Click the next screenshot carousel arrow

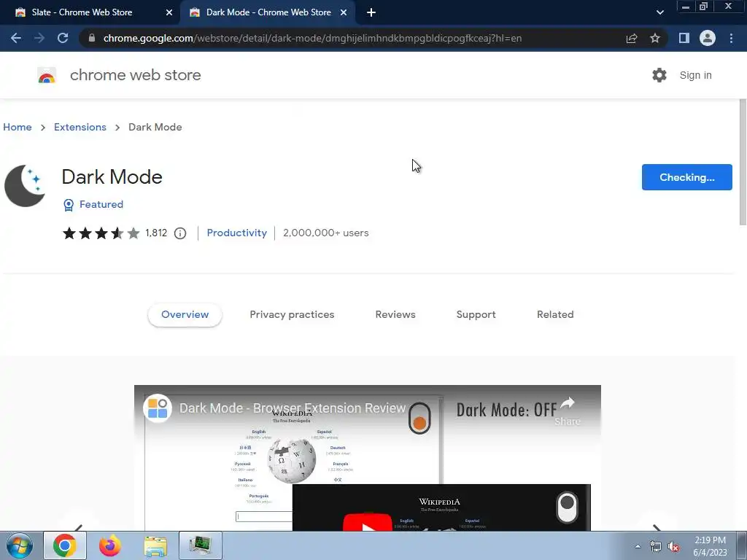click(657, 527)
